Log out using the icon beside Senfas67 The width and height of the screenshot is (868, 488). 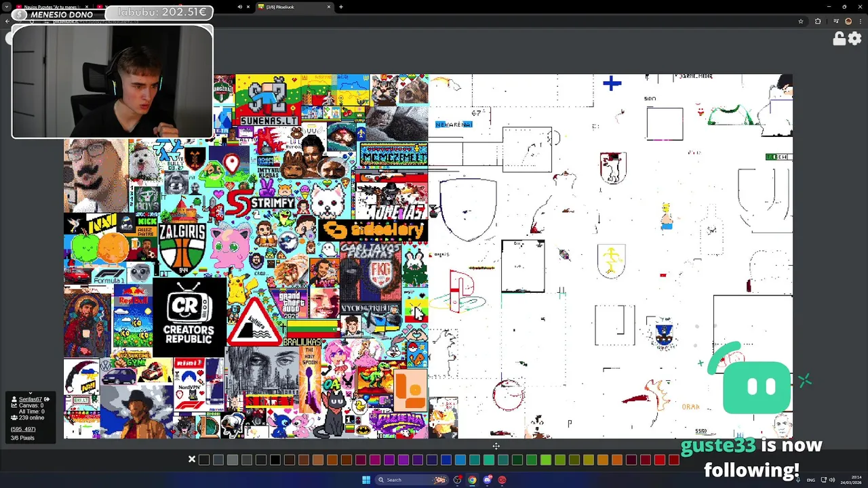click(46, 399)
